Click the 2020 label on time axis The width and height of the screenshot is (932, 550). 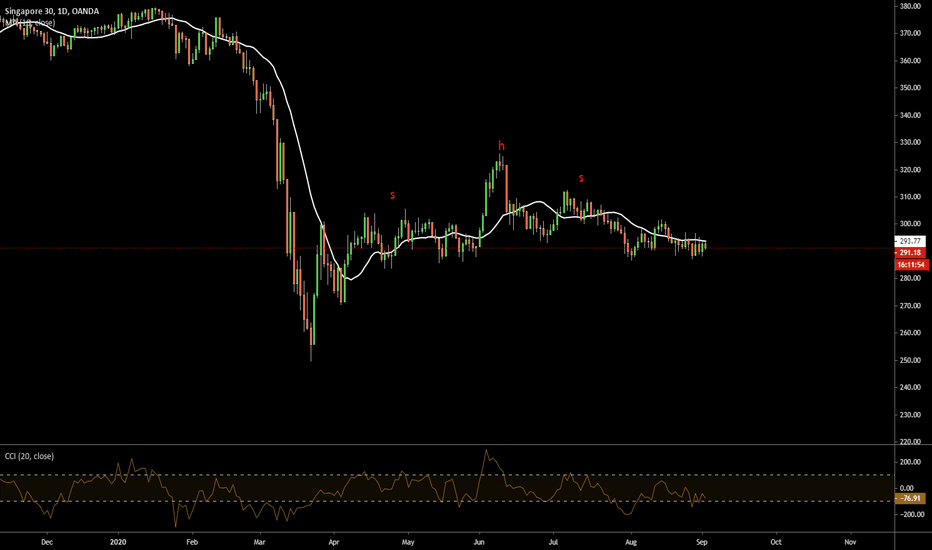click(118, 542)
